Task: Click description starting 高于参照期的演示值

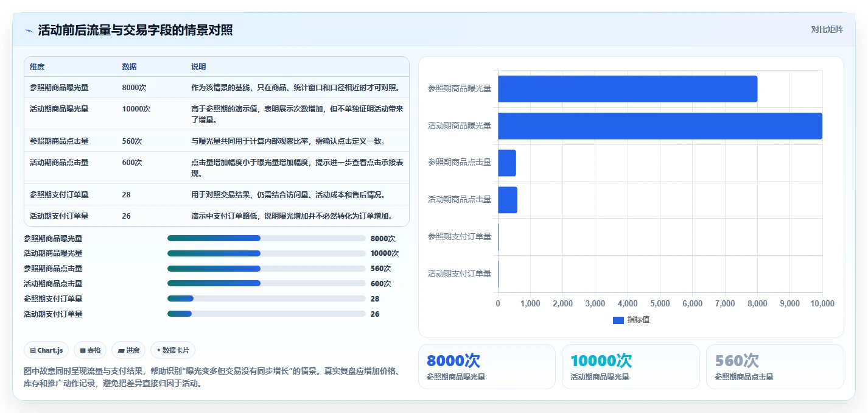Action: coord(297,115)
